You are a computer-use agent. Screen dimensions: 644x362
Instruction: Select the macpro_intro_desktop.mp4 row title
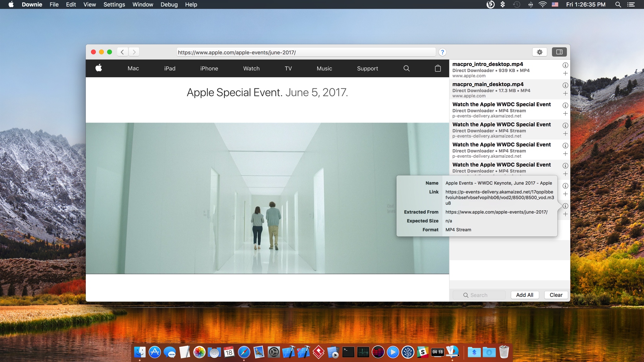click(488, 64)
